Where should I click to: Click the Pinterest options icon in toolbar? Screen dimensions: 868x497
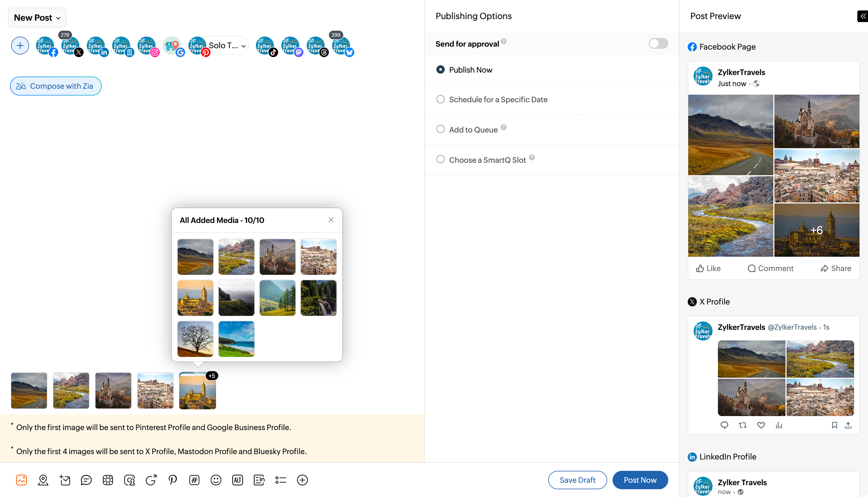[x=173, y=480]
